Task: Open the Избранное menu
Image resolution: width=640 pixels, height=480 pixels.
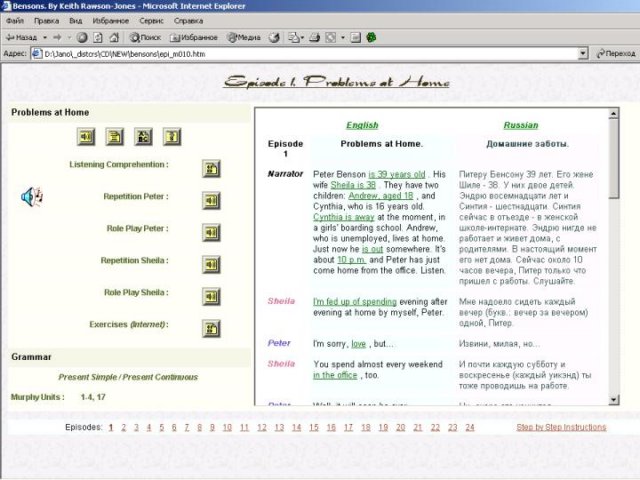Action: pos(111,21)
